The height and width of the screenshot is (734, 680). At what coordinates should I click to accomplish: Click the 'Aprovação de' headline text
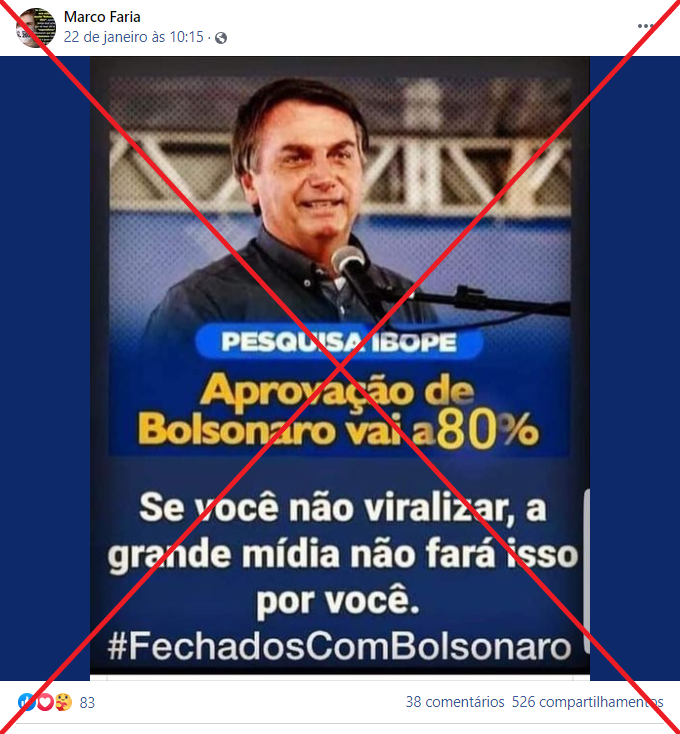point(337,391)
